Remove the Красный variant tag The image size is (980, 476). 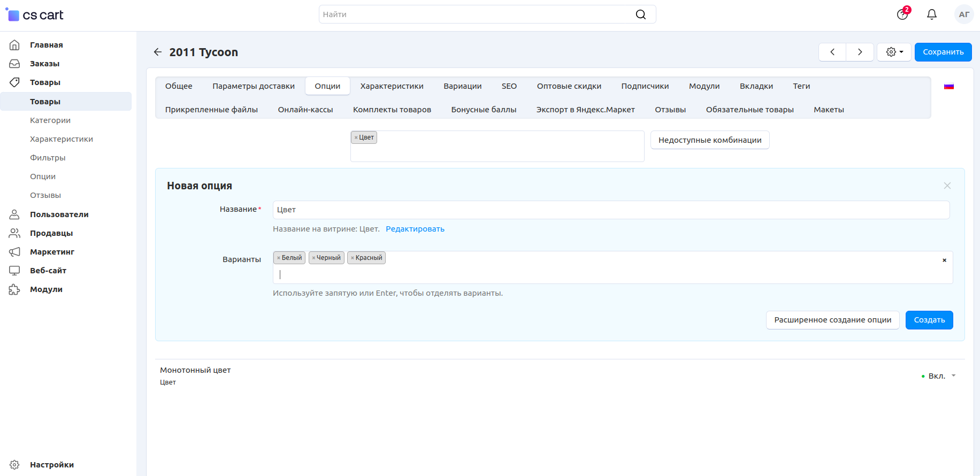(353, 258)
